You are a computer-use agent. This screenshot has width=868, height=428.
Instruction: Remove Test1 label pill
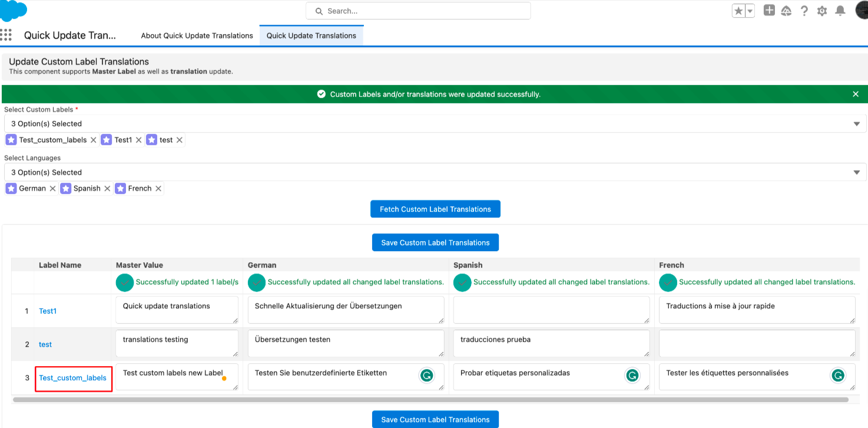138,140
